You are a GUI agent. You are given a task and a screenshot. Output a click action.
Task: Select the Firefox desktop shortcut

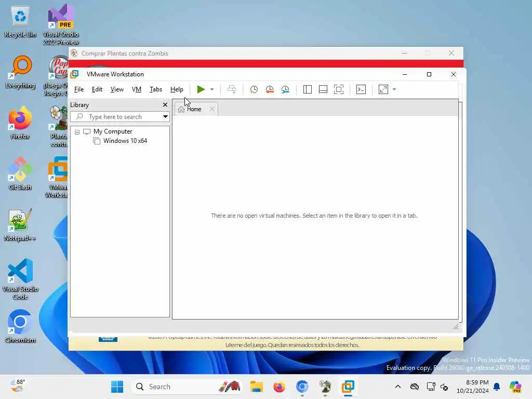point(20,123)
